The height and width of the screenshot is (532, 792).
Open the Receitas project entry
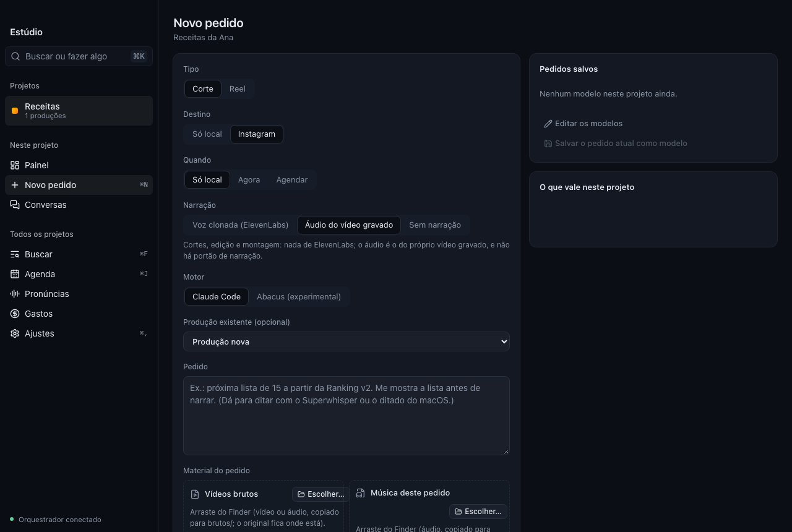coord(79,111)
